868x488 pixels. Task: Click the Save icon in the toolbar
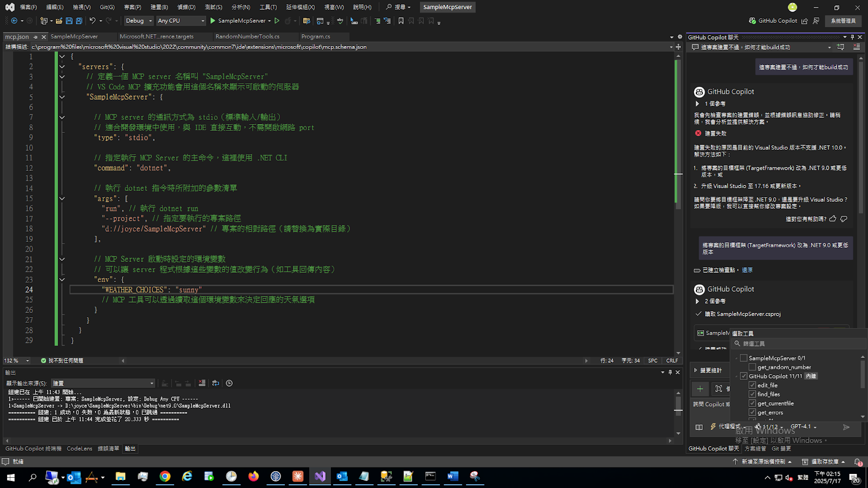69,21
